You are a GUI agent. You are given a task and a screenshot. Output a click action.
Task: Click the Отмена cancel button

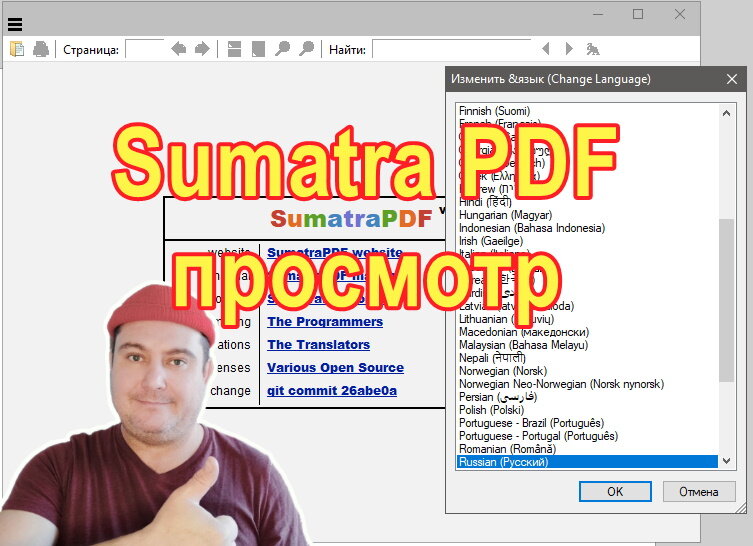tap(699, 491)
